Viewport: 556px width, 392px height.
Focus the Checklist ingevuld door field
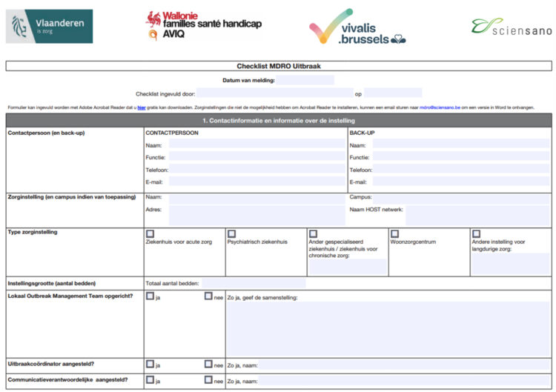coord(274,93)
